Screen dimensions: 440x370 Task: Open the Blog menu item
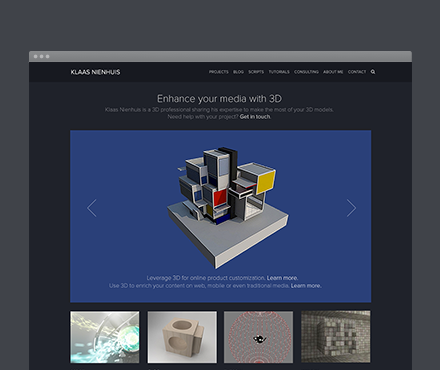pos(238,72)
